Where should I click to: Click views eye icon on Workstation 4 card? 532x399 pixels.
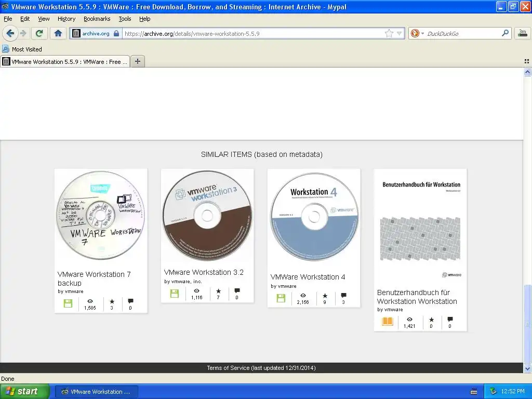coord(303,296)
